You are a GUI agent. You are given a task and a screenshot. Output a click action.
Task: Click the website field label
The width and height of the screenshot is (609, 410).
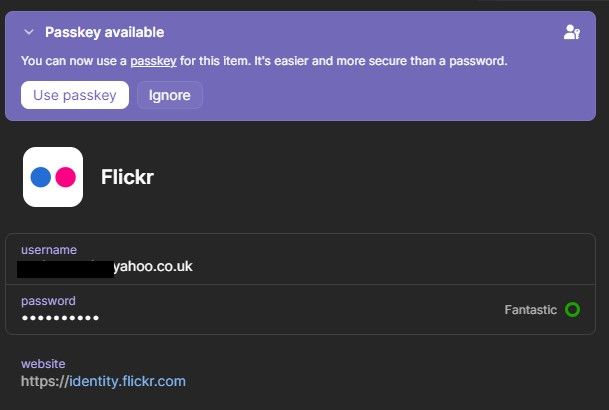[x=43, y=364]
